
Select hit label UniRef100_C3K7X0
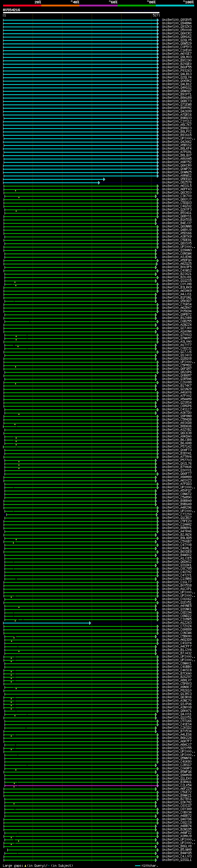tap(177, 196)
